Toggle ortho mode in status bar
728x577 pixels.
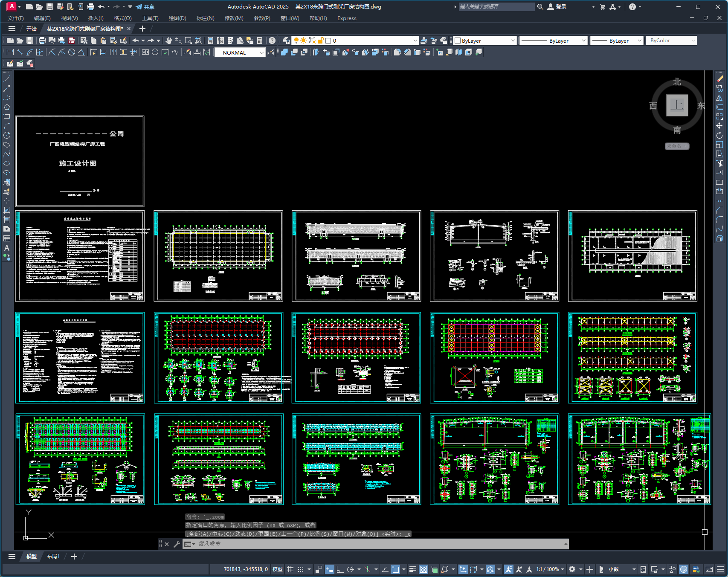[x=340, y=569]
